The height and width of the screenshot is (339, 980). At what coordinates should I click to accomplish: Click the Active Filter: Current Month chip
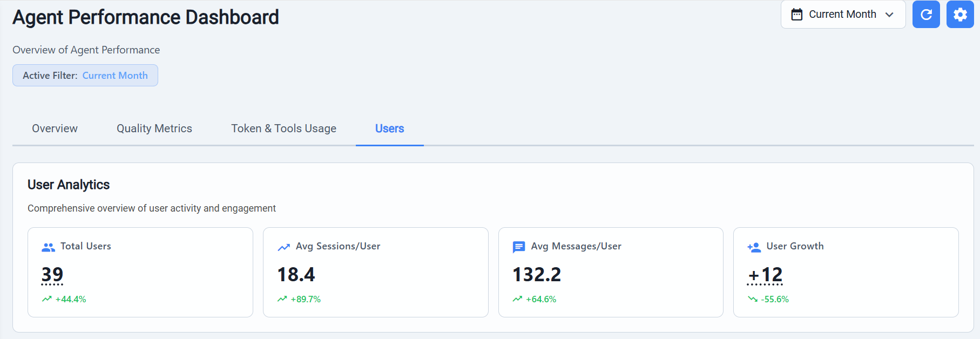[x=85, y=76]
